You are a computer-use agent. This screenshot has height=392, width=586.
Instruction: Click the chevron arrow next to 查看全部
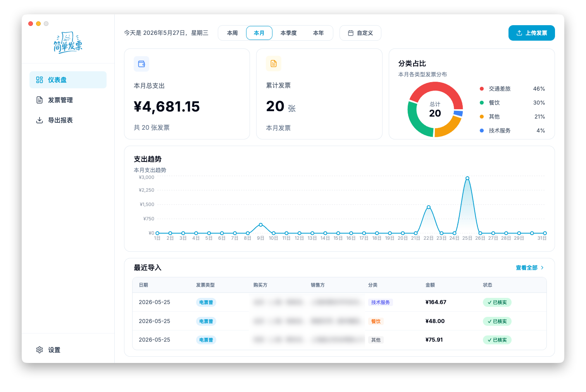point(542,268)
